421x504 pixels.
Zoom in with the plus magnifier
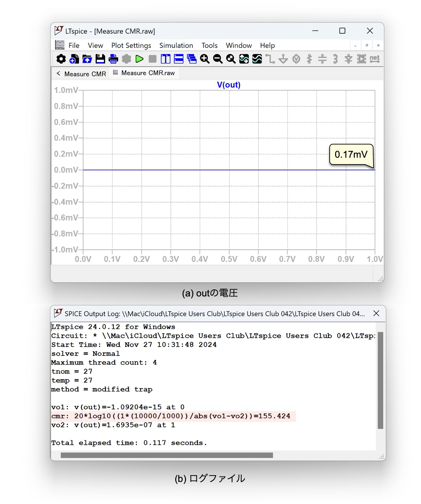point(205,59)
